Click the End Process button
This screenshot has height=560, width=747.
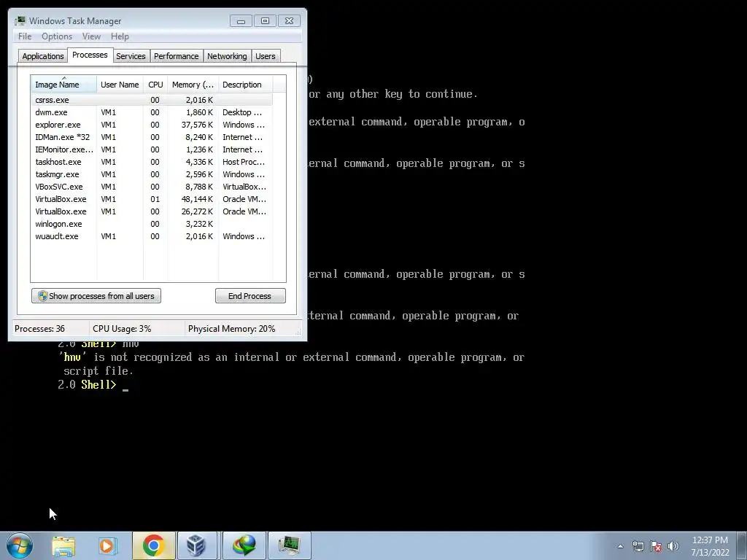[250, 296]
